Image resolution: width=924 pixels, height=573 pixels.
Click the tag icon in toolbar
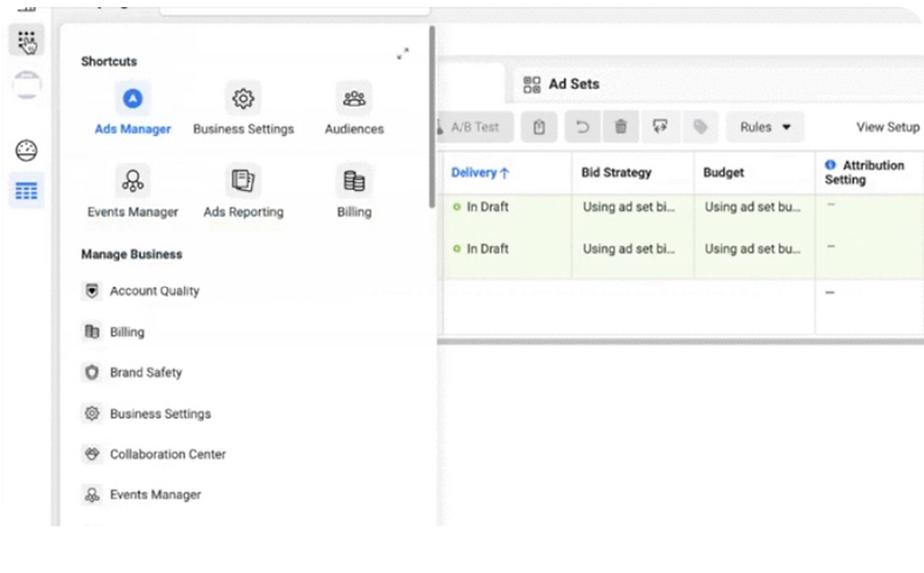700,127
